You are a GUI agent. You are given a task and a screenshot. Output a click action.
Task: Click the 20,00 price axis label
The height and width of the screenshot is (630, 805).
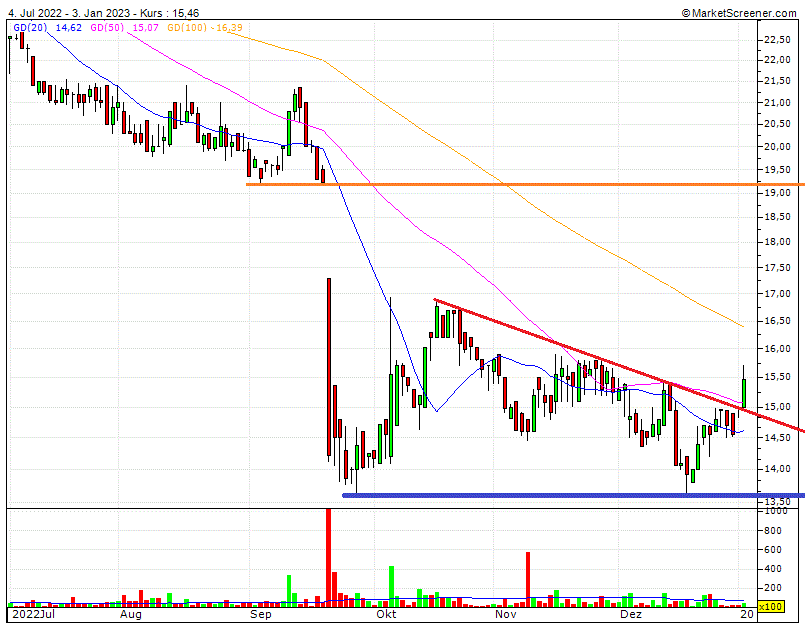point(777,147)
